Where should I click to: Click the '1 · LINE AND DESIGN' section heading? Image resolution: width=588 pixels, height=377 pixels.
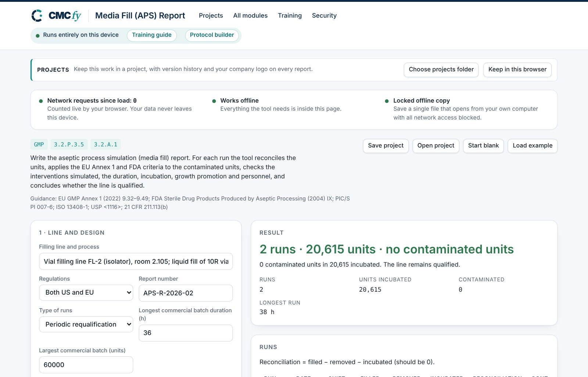[72, 233]
